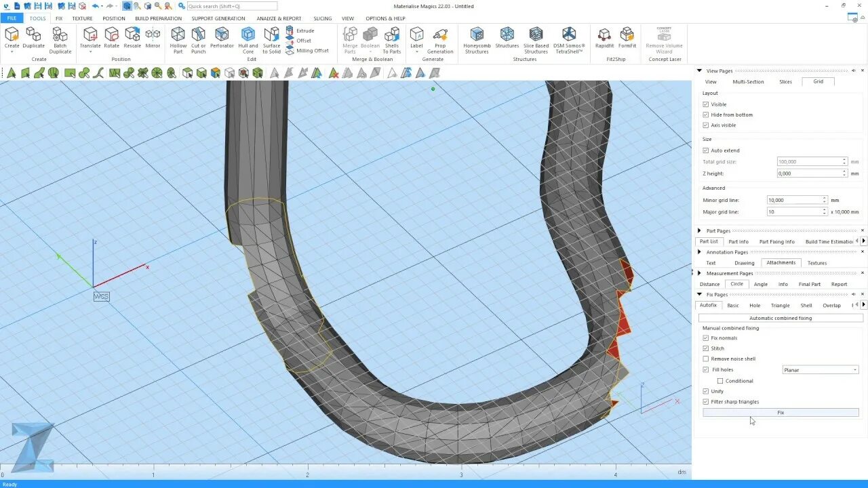
Task: Switch to the FIX ribbon tab
Action: (x=59, y=18)
